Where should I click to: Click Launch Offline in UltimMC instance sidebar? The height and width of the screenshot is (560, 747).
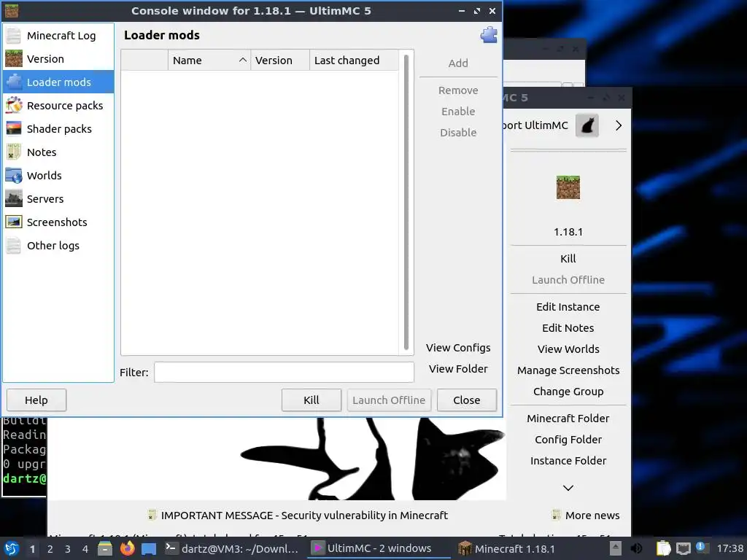pos(568,280)
